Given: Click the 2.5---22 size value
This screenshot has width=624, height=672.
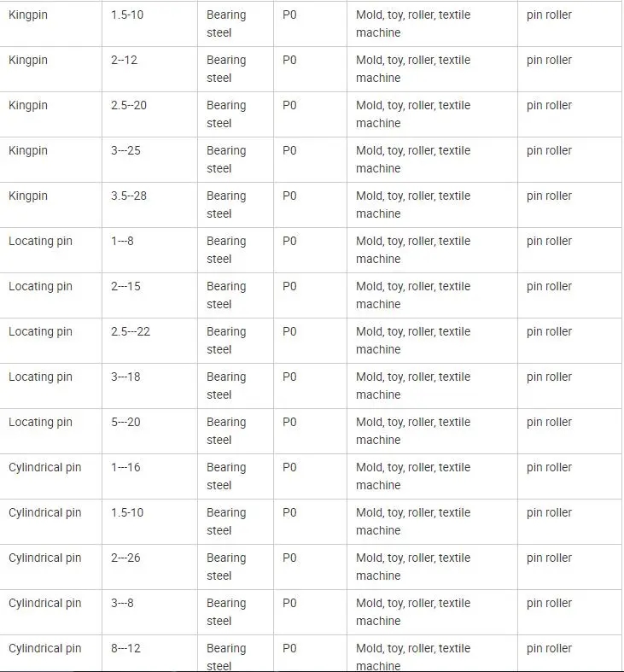Looking at the screenshot, I should (131, 332).
